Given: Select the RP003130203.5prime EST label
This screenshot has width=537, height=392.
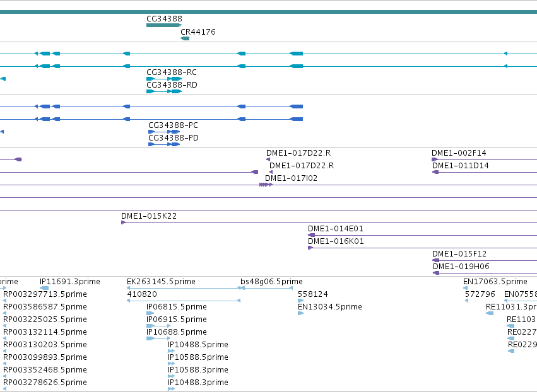Looking at the screenshot, I should (45, 345).
